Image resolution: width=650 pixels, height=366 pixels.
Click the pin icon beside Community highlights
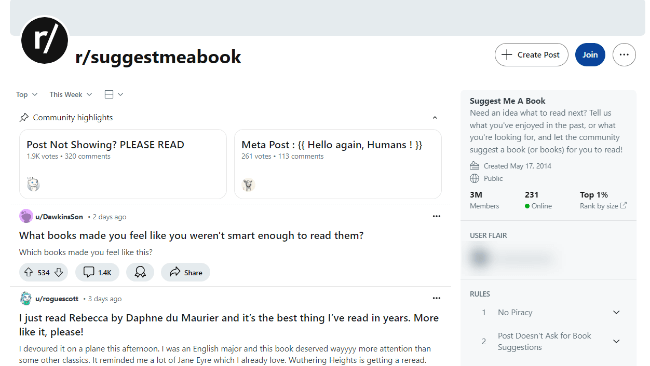[24, 118]
